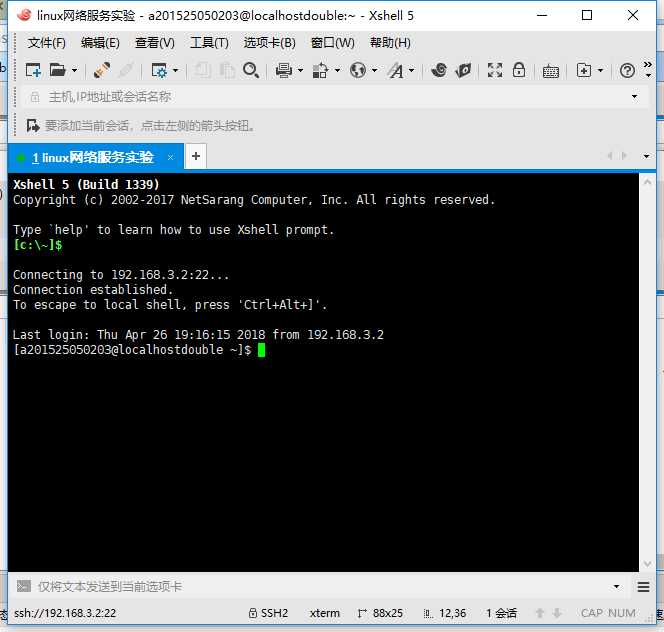Viewport: 664px width, 632px height.
Task: Click terminal scrollbar down arrow
Action: 647,563
